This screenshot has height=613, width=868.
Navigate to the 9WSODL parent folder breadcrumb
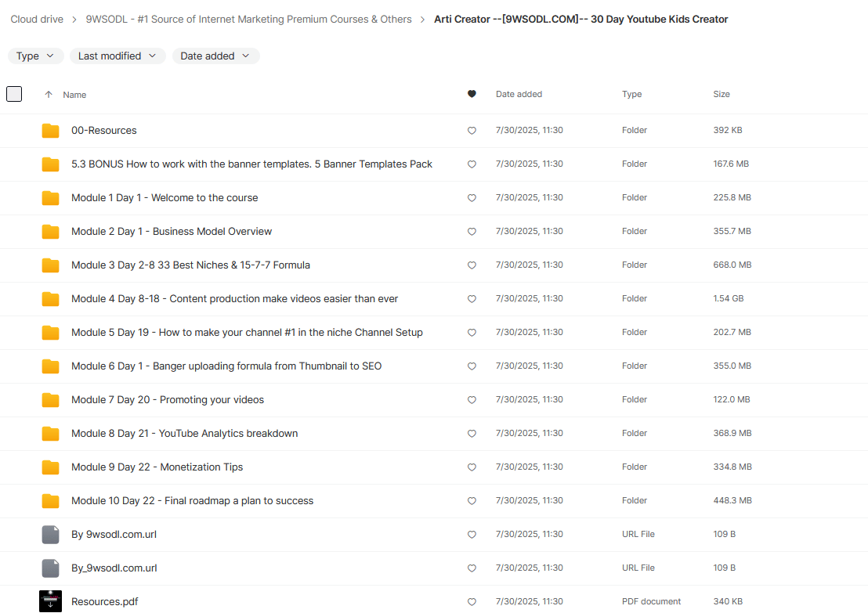click(x=248, y=19)
